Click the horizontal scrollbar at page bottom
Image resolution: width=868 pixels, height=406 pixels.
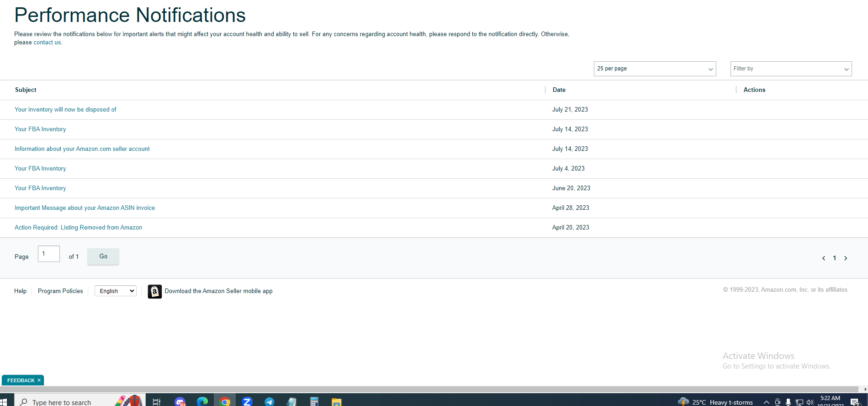coord(429,390)
